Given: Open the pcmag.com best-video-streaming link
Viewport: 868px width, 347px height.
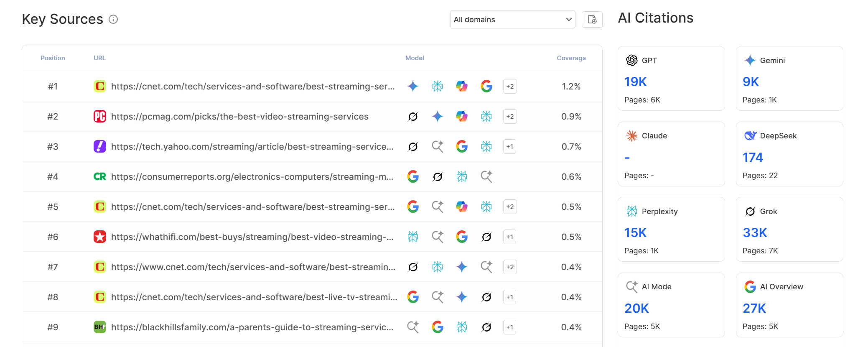Looking at the screenshot, I should point(240,116).
